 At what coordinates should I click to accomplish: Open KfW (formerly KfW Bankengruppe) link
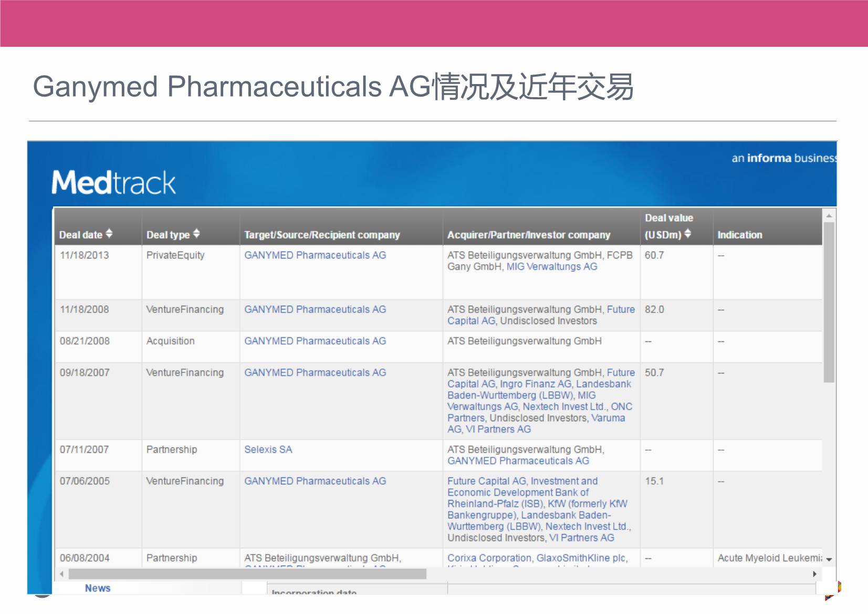click(588, 504)
